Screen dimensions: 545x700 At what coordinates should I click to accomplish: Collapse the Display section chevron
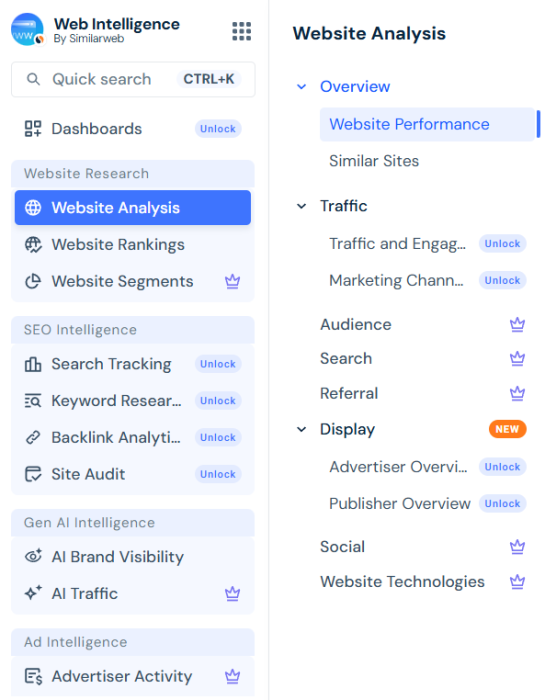(x=302, y=429)
